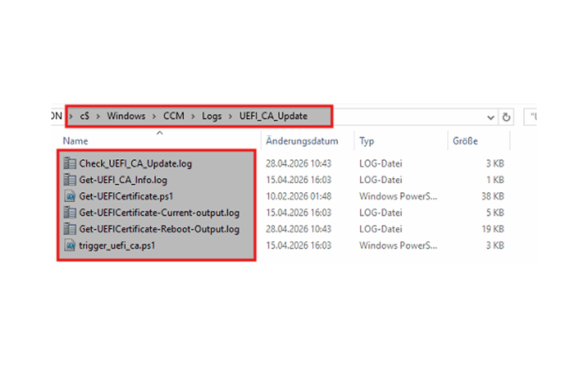Select the Check_UEFI_CA_Update.log file icon
The image size is (588, 368).
click(x=70, y=163)
